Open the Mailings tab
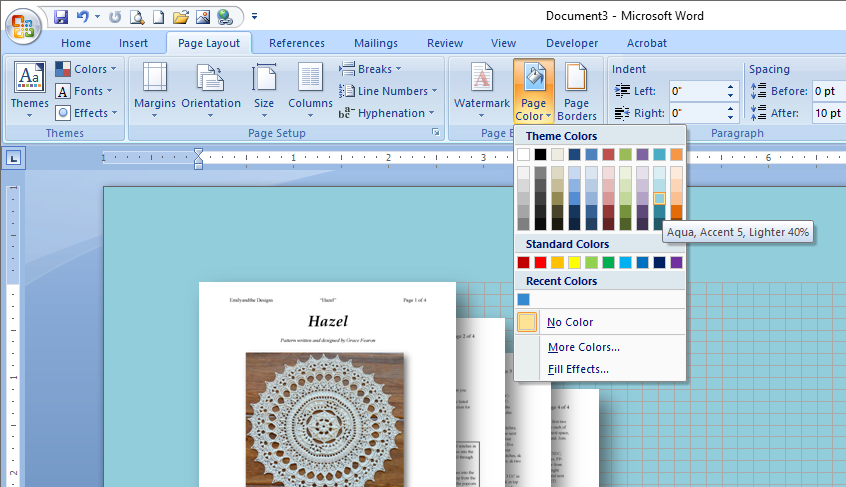Screen dimensions: 846x487 376,43
